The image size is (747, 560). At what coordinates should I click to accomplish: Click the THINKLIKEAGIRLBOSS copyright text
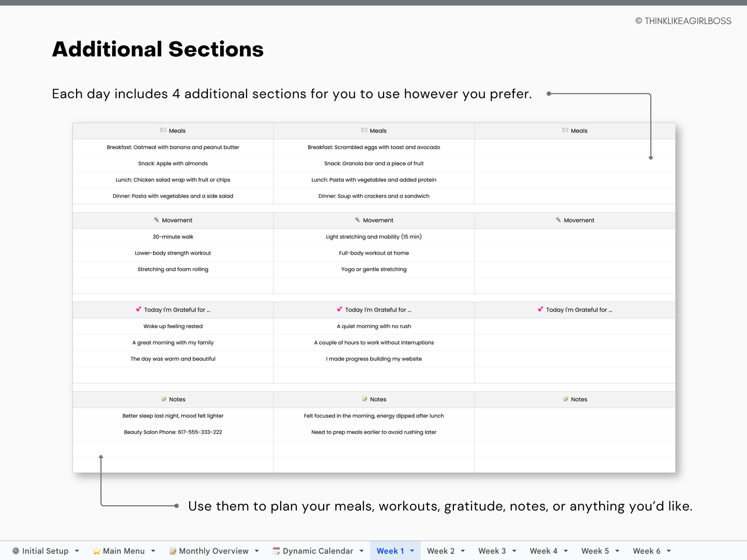tap(683, 21)
